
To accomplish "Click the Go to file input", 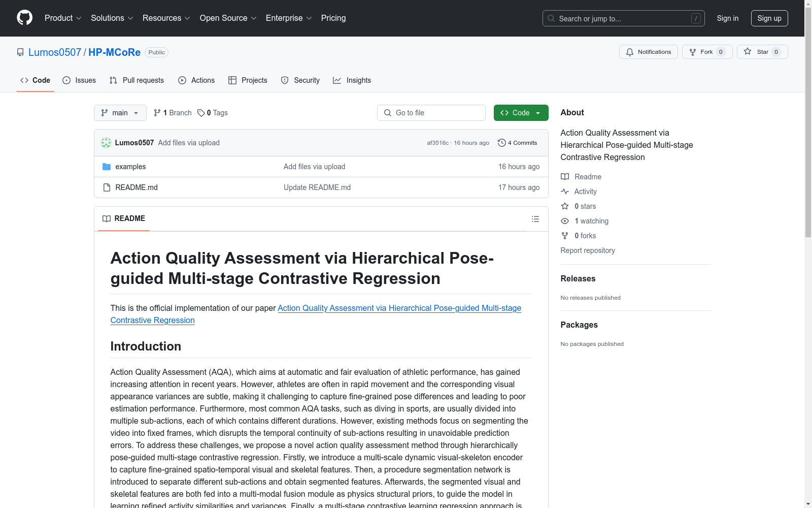I will tap(431, 113).
